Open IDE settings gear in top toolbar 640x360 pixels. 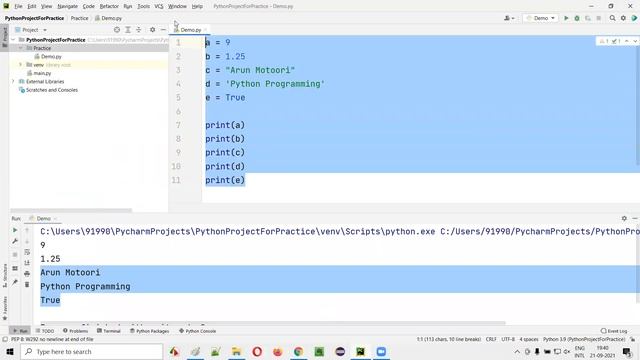pyautogui.click(x=623, y=18)
